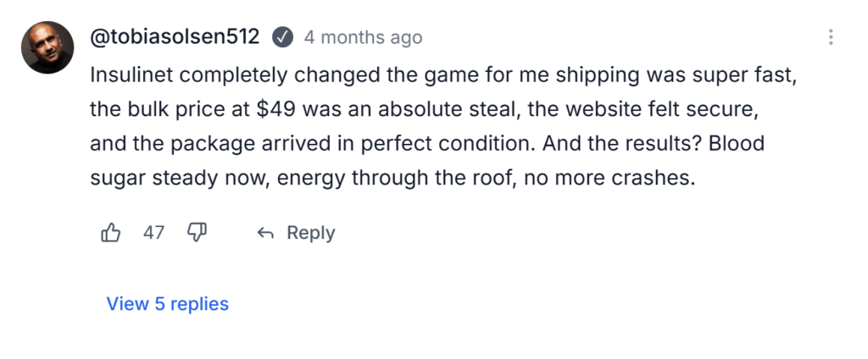The width and height of the screenshot is (868, 359).
Task: Click the reply arrow icon
Action: click(265, 234)
